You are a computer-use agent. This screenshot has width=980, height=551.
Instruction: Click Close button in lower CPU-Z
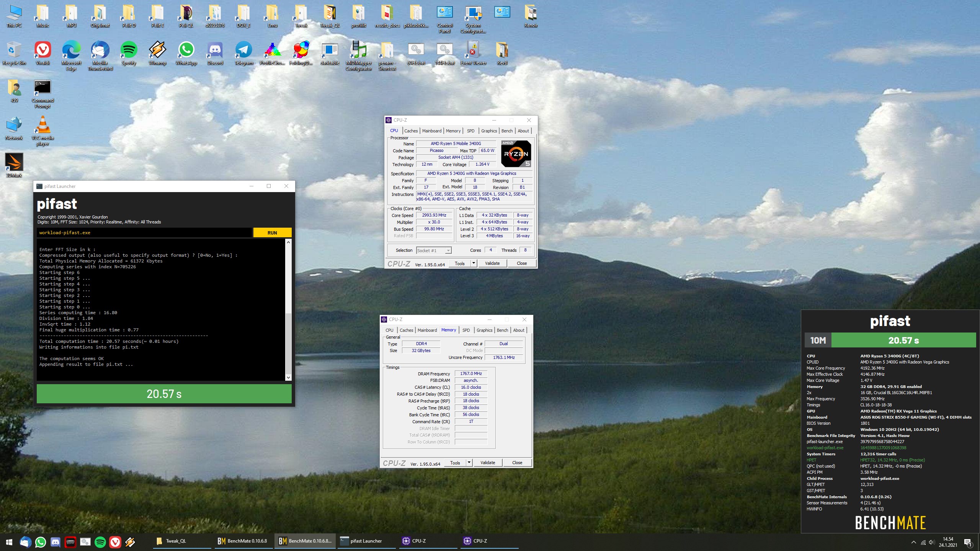(517, 463)
